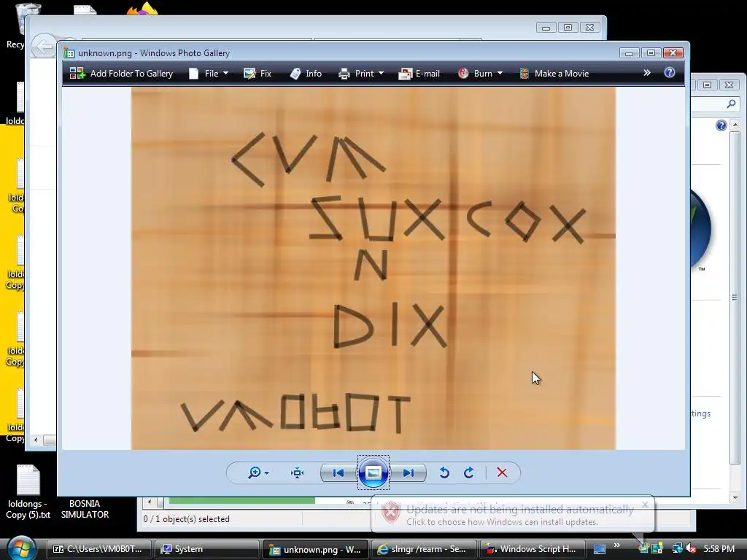
Task: Click the Windows Start orb
Action: [x=21, y=548]
